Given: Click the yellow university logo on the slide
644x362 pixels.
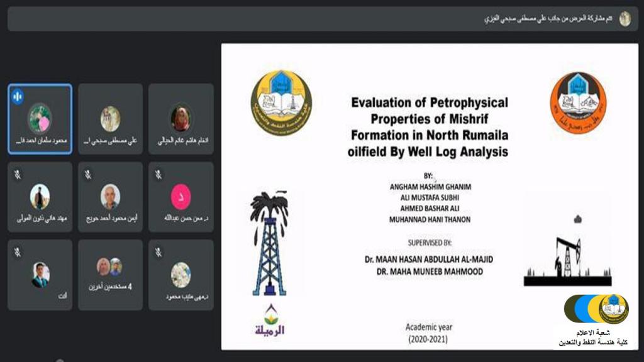Looking at the screenshot, I should [x=281, y=104].
